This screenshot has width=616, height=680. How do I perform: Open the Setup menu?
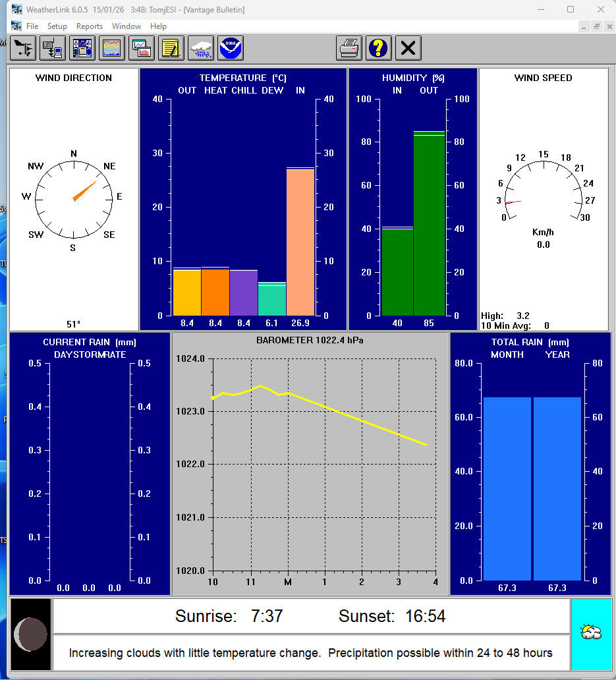(57, 26)
